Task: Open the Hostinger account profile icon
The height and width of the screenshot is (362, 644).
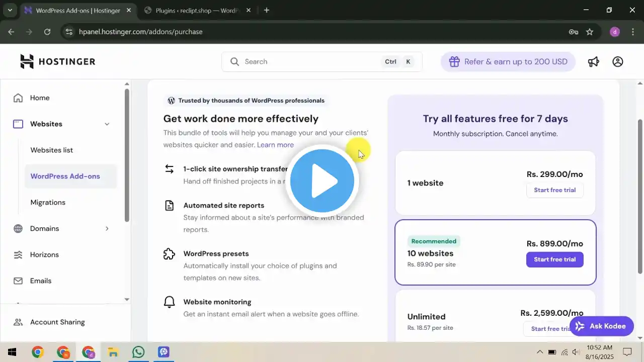Action: pyautogui.click(x=618, y=61)
